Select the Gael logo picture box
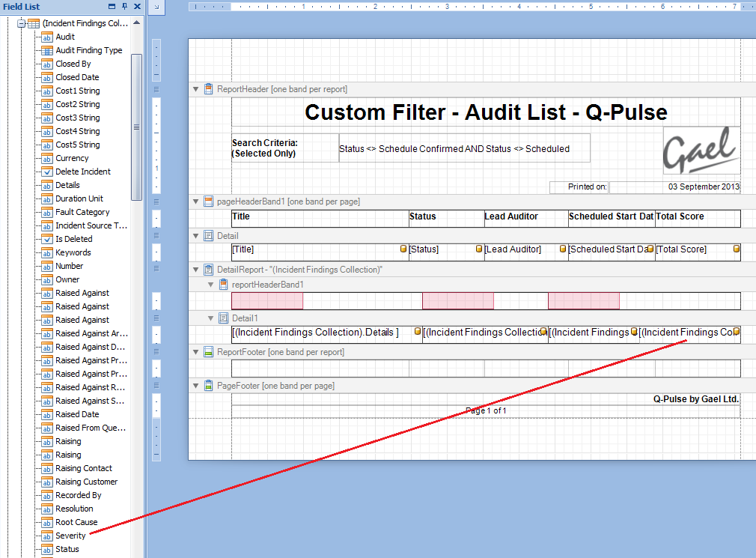The height and width of the screenshot is (558, 756). pos(701,151)
